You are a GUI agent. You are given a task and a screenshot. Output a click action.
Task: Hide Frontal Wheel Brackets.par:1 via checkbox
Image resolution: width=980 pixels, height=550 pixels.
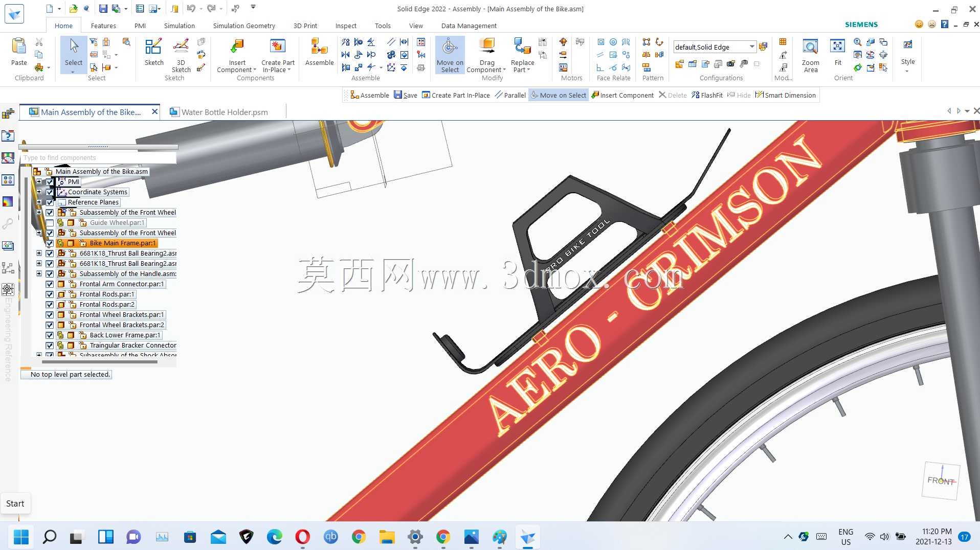click(50, 315)
